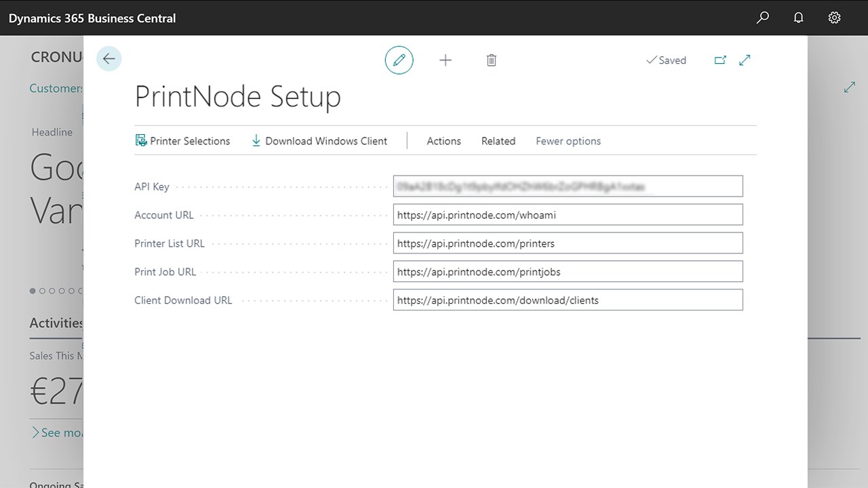
Task: Click the plus icon to add new
Action: tap(446, 60)
